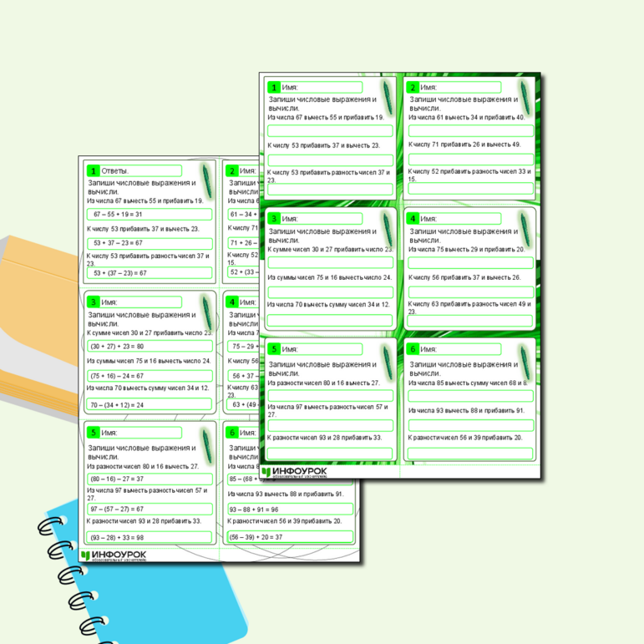The width and height of the screenshot is (644, 644).
Task: Select the green number 3 badge on answer sheet
Action: (94, 302)
